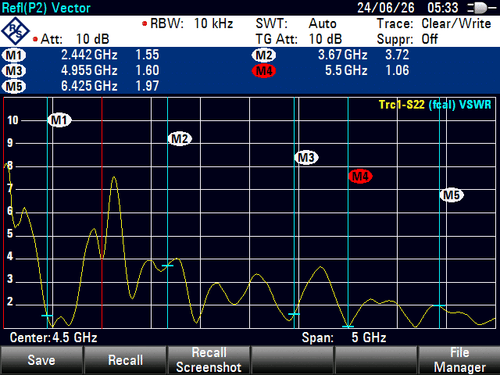
Task: Click the active red M4 marker on graph
Action: 360,176
